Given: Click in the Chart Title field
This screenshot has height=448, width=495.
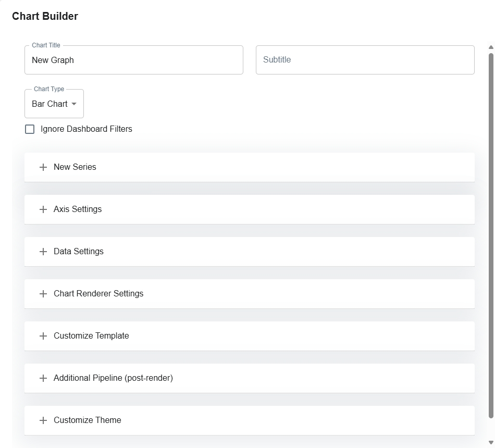Looking at the screenshot, I should (x=133, y=60).
